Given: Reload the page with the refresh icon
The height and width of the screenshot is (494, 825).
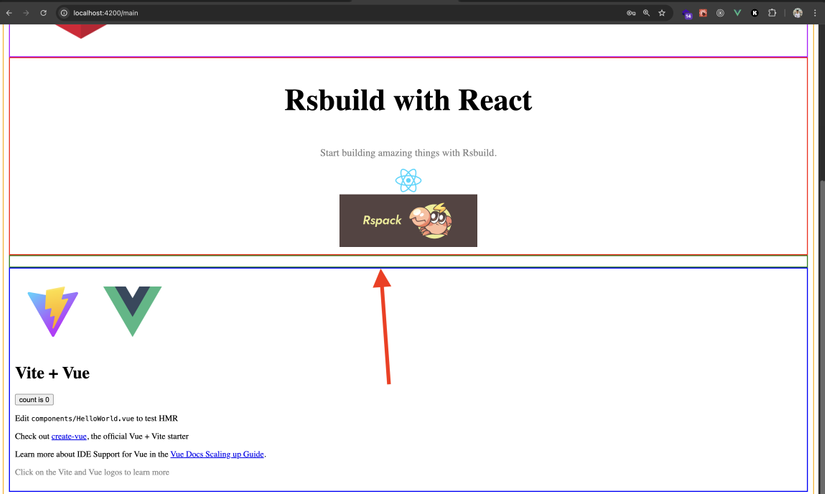Looking at the screenshot, I should pyautogui.click(x=43, y=13).
